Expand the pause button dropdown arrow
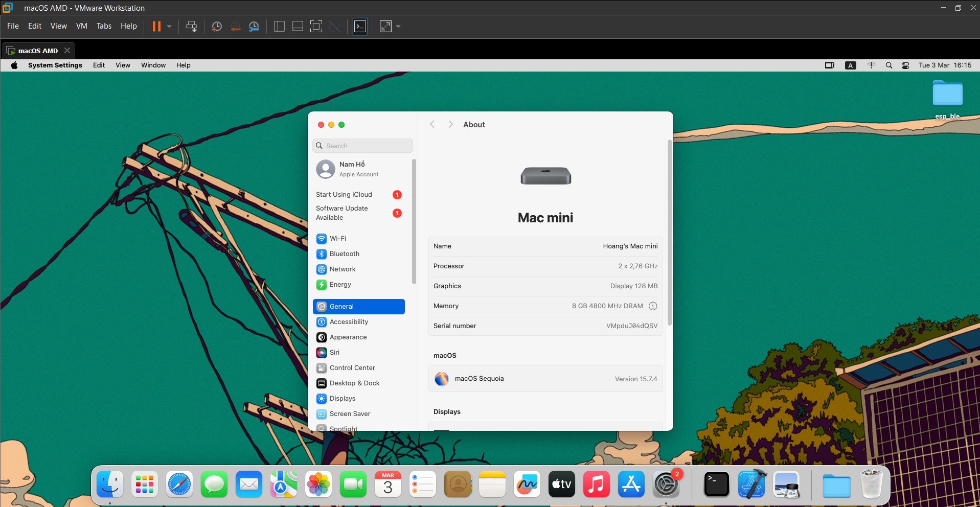The height and width of the screenshot is (507, 980). [x=169, y=27]
